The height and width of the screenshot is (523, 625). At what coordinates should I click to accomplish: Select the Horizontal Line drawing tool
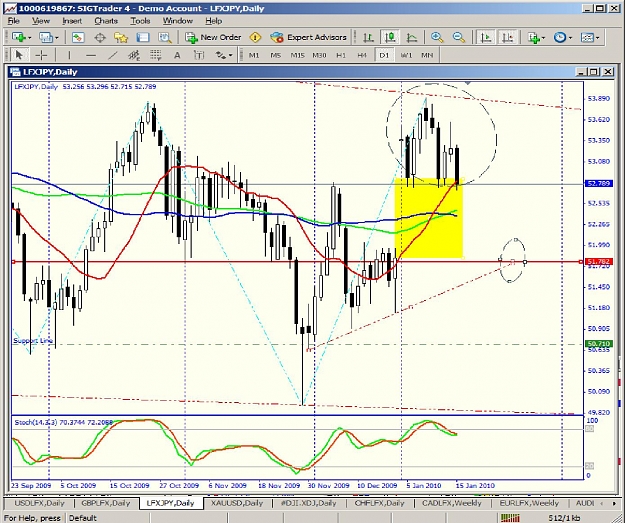coord(91,55)
